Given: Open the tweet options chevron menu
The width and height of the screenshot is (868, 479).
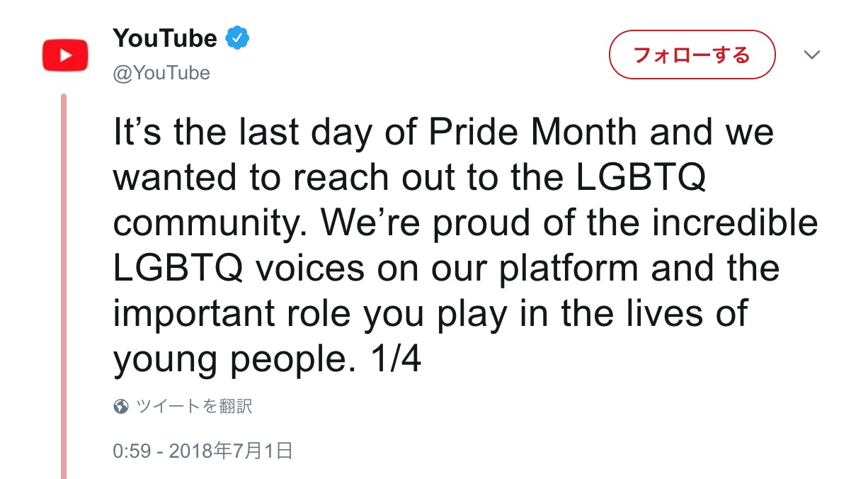Looking at the screenshot, I should click(812, 55).
